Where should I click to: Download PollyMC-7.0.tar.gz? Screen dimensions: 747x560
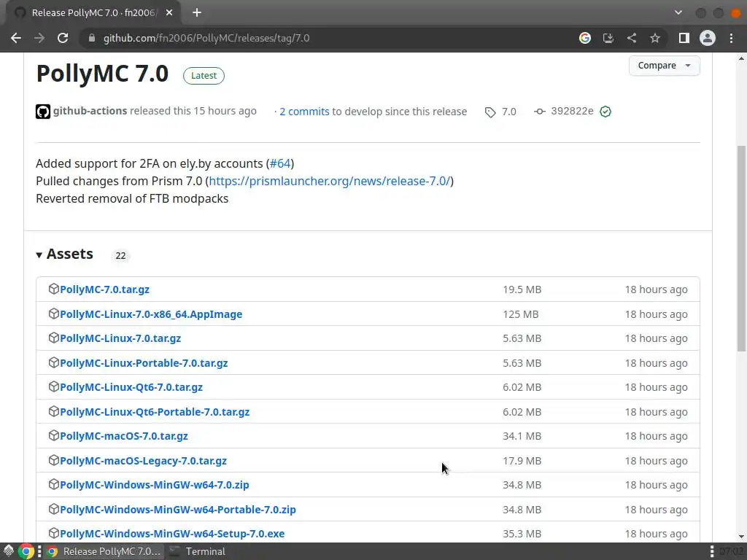pyautogui.click(x=105, y=289)
